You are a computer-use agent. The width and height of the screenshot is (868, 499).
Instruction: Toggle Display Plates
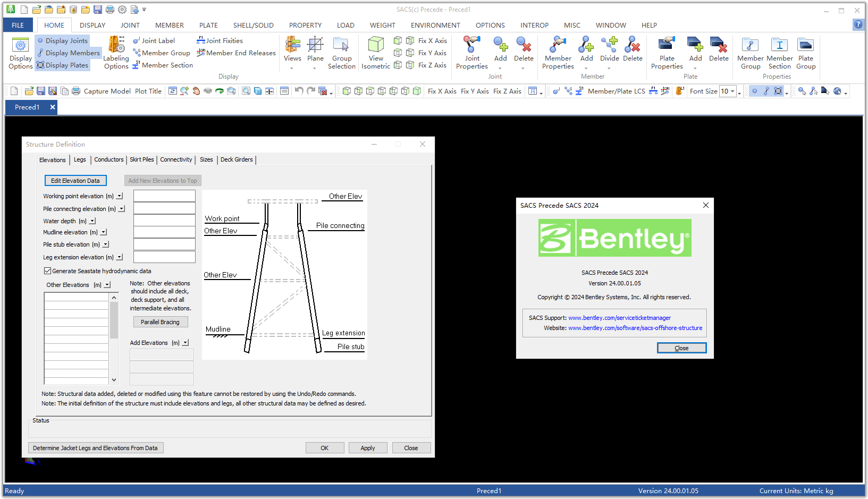point(62,65)
